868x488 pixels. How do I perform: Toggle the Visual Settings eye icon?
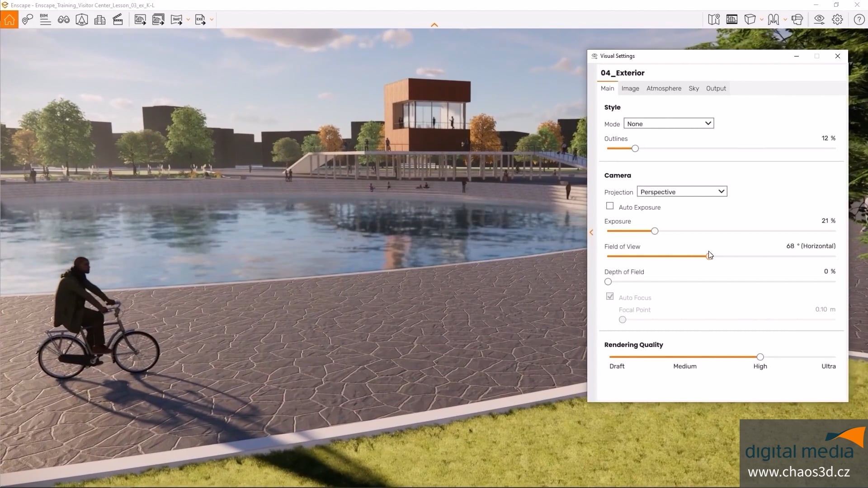(x=819, y=20)
